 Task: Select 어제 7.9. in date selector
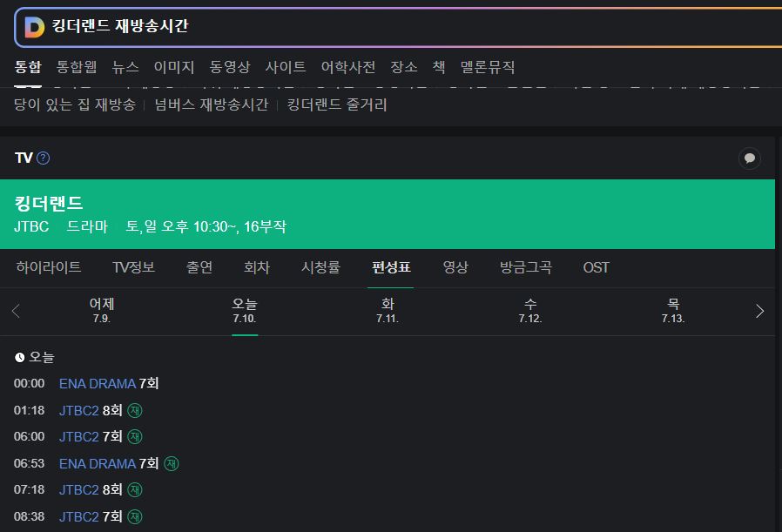pyautogui.click(x=102, y=311)
